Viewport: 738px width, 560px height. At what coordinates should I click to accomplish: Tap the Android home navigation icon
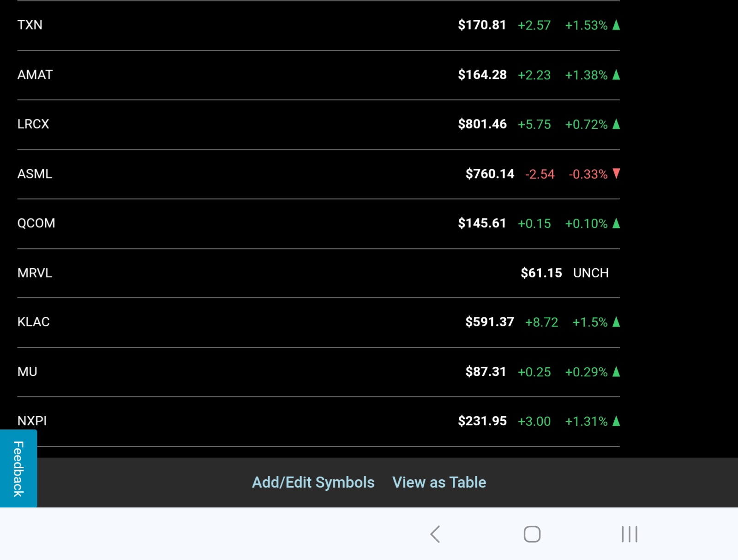(532, 534)
